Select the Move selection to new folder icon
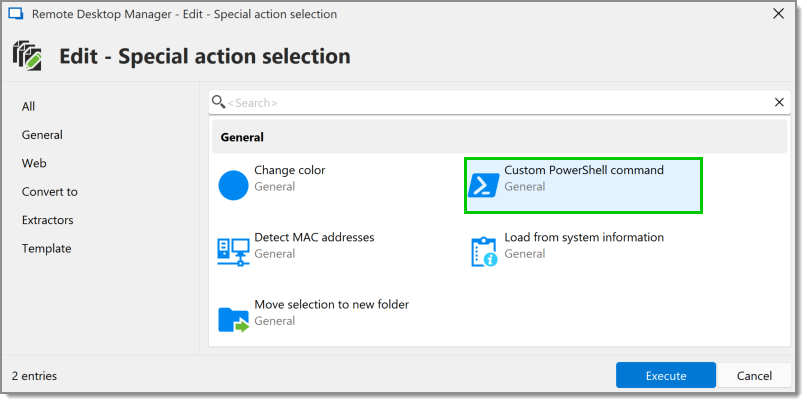The height and width of the screenshot is (404, 807). (x=233, y=320)
